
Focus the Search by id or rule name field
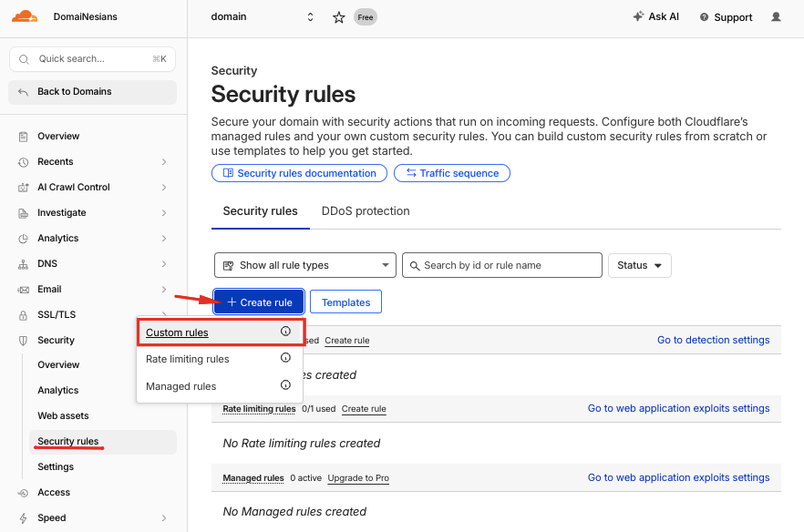[x=502, y=265]
